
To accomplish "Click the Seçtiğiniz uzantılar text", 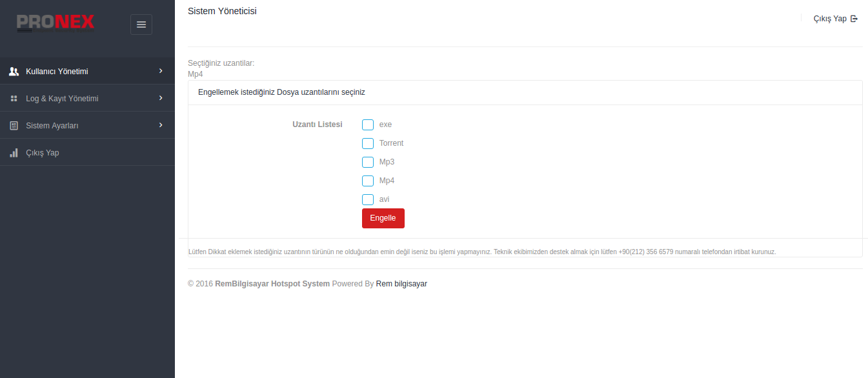I will pyautogui.click(x=221, y=63).
